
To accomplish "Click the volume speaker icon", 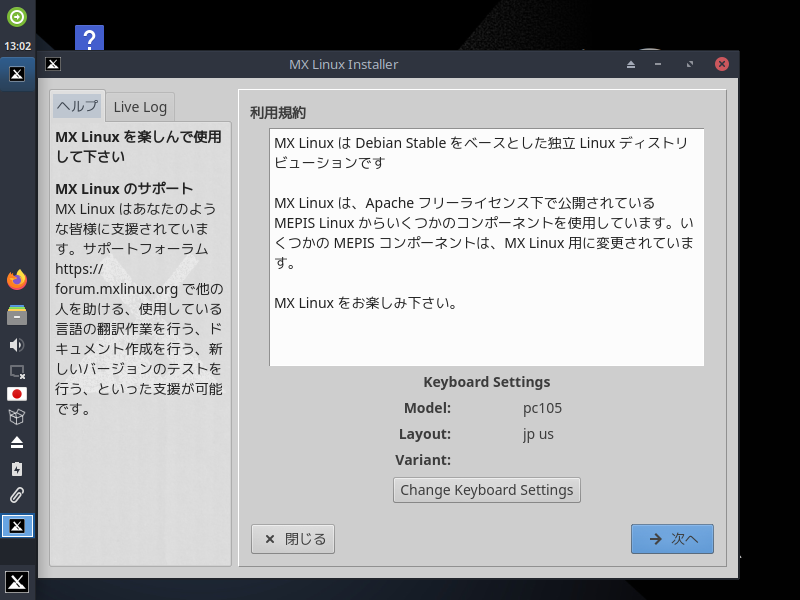I will point(17,345).
